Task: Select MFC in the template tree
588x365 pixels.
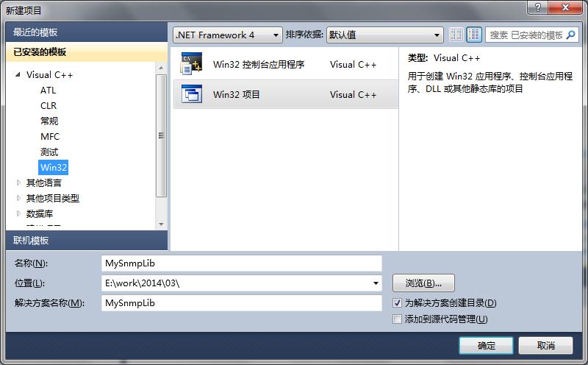Action: [50, 137]
